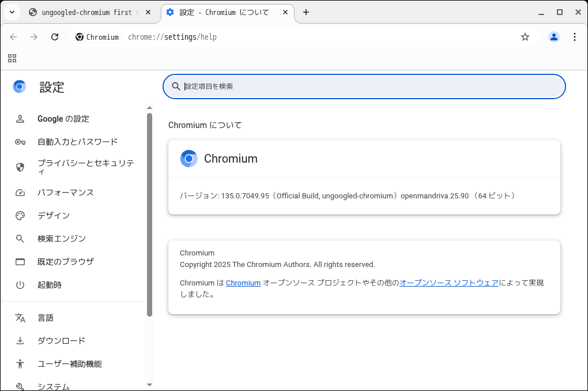Click the 設定項目を検索 search field

tap(369, 87)
